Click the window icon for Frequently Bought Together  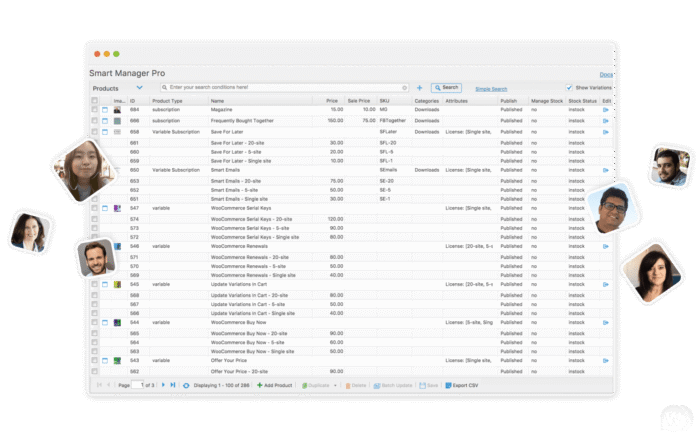point(105,121)
